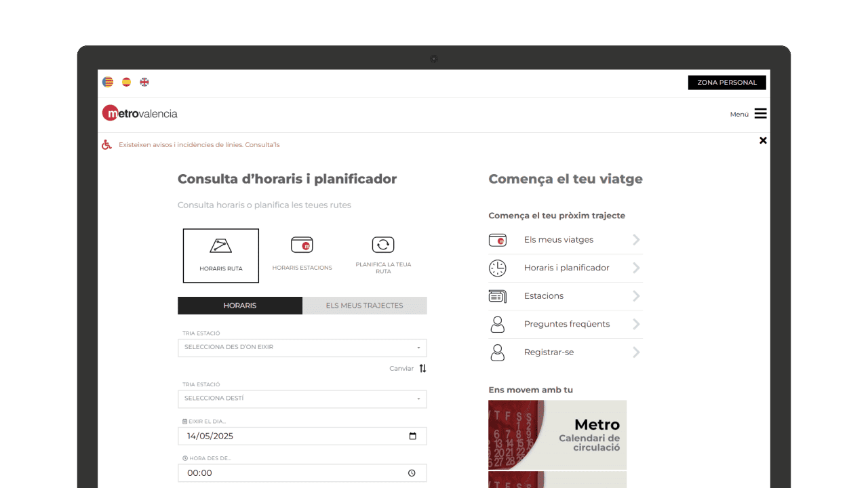
Task: Click the chevron next to Els meus viatges
Action: pos(636,240)
